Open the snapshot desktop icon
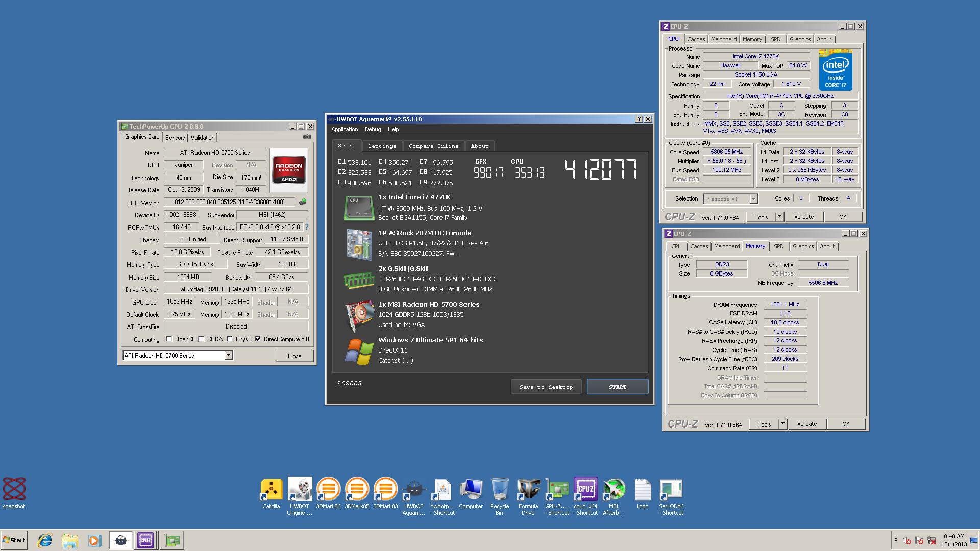 coord(14,492)
